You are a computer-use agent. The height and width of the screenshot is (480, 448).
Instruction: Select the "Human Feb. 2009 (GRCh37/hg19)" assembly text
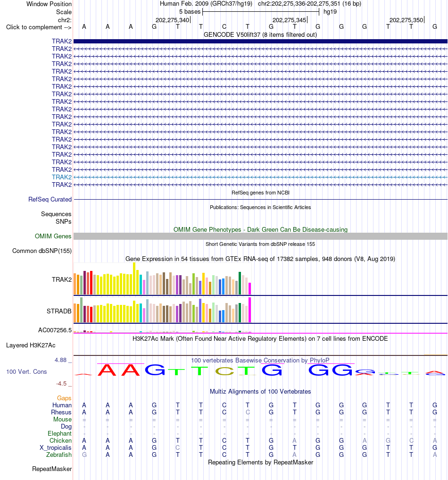click(x=206, y=4)
